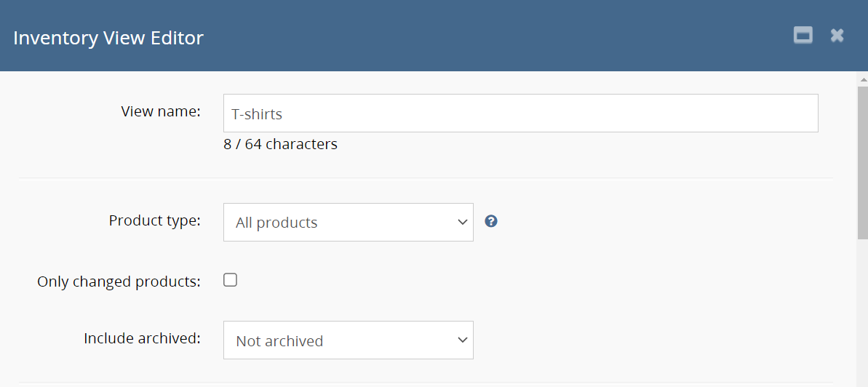The width and height of the screenshot is (868, 387).
Task: Click the Product type label text
Action: (x=154, y=220)
